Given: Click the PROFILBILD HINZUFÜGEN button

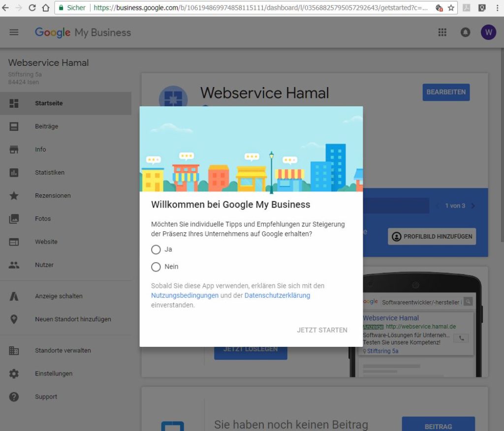Looking at the screenshot, I should coord(432,237).
